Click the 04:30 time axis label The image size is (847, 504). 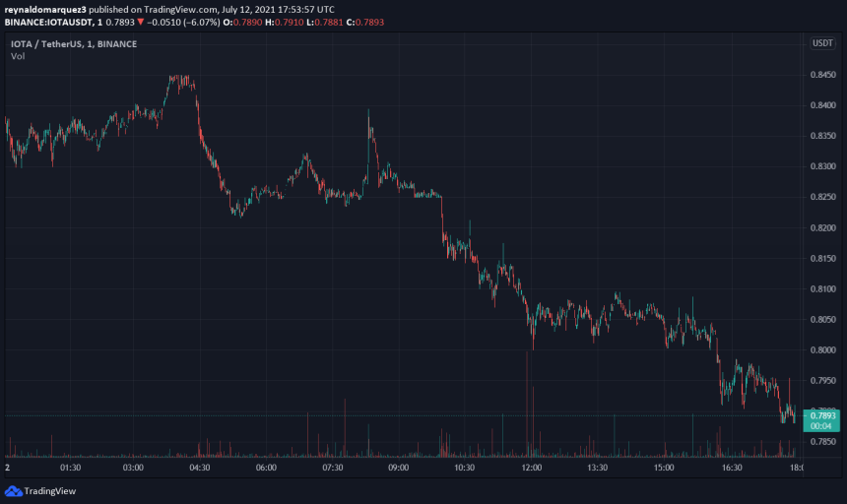[x=199, y=468]
